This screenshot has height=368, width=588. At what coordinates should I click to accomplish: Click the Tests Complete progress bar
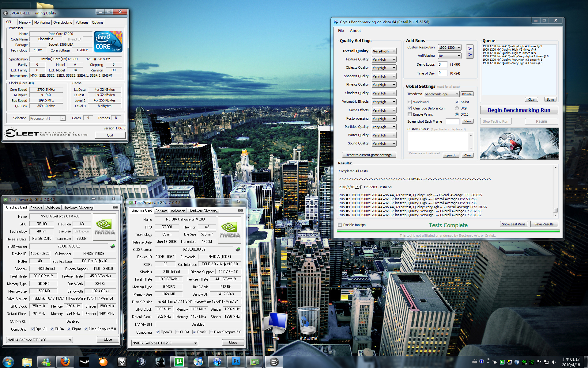tap(448, 231)
